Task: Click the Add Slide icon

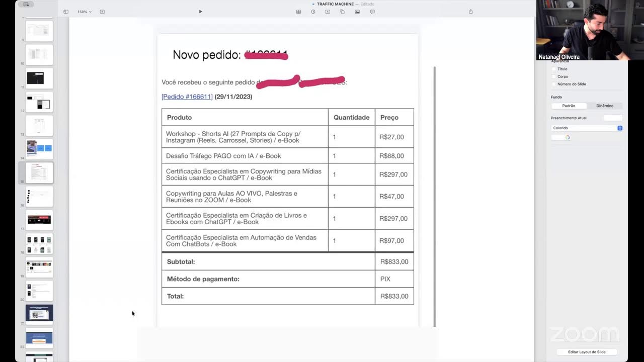Action: (x=102, y=12)
